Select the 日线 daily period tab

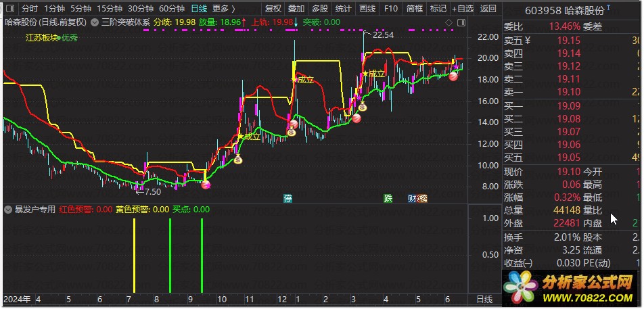point(199,8)
